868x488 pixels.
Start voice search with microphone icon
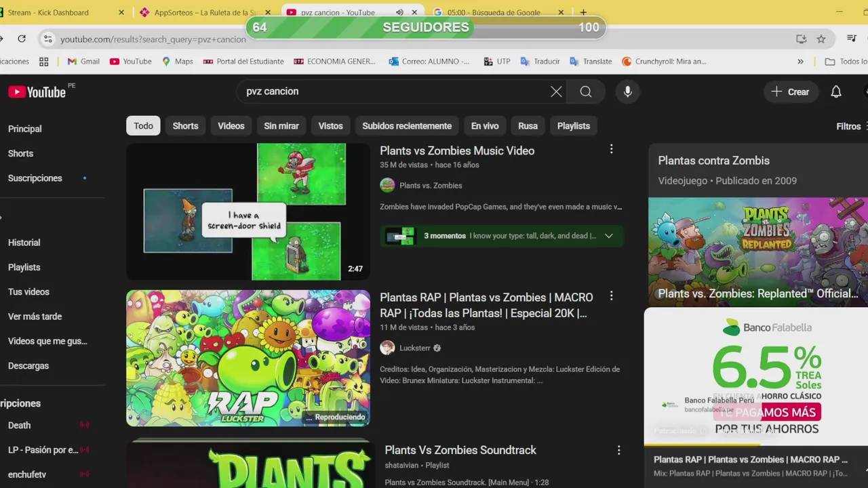pos(628,91)
